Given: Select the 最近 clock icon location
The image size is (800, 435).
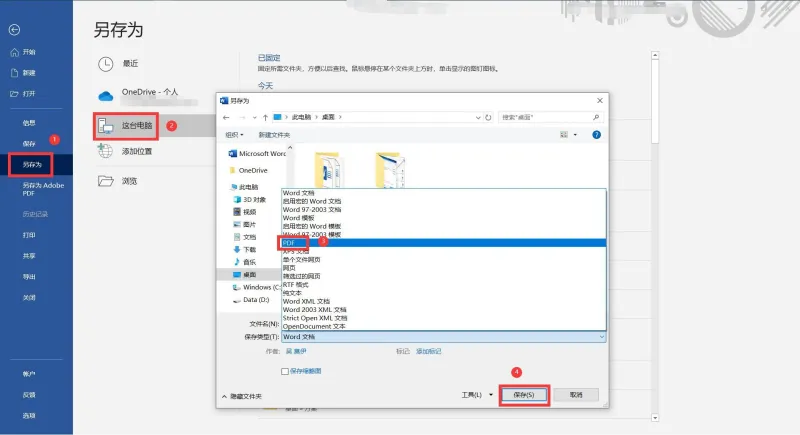Looking at the screenshot, I should click(x=106, y=64).
